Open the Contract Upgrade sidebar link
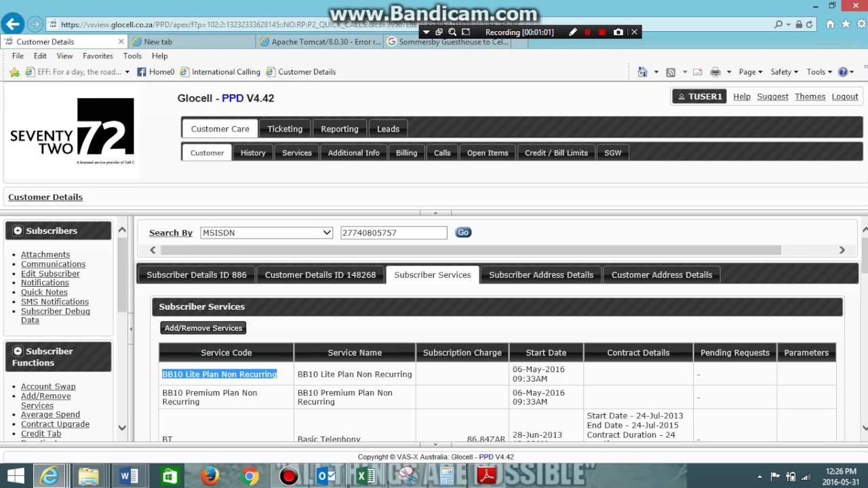The height and width of the screenshot is (488, 868). pyautogui.click(x=55, y=424)
